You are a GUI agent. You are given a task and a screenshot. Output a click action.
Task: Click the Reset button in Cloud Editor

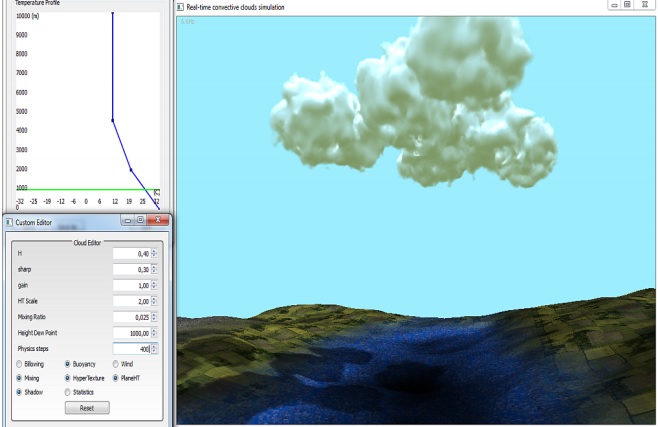tap(87, 408)
